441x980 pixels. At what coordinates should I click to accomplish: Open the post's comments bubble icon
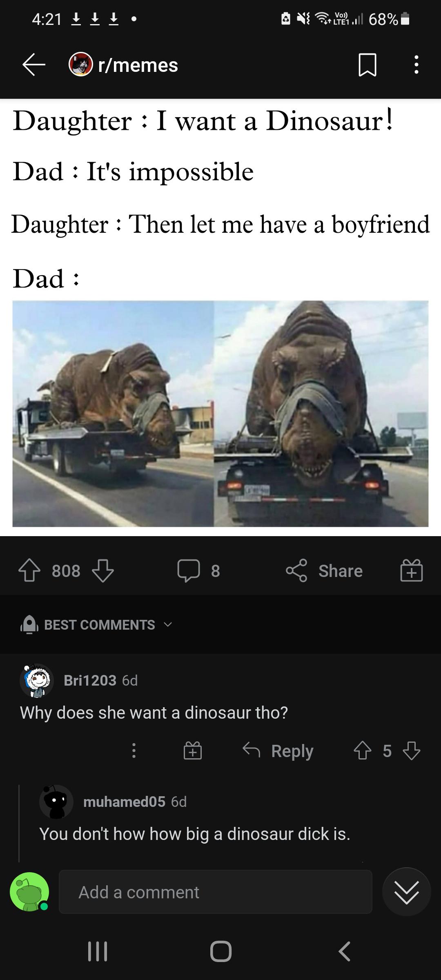click(x=189, y=570)
